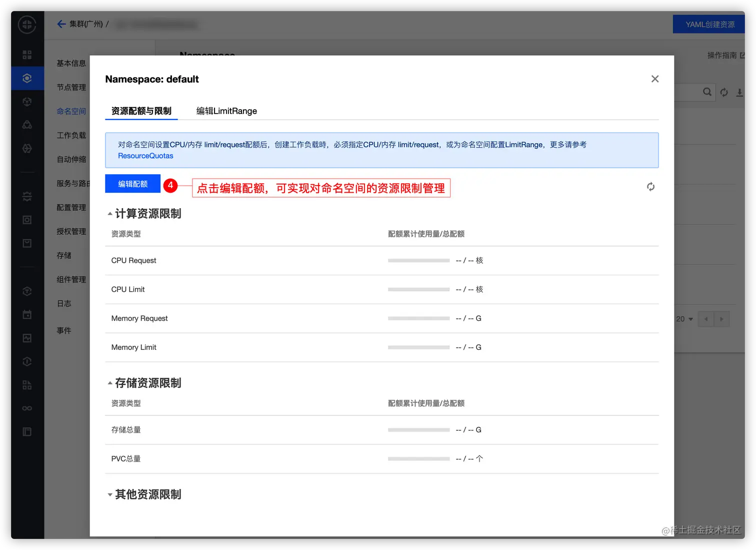Screen dimensions: 756x550
Task: Expand the 其他资源限制 section
Action: click(x=110, y=494)
